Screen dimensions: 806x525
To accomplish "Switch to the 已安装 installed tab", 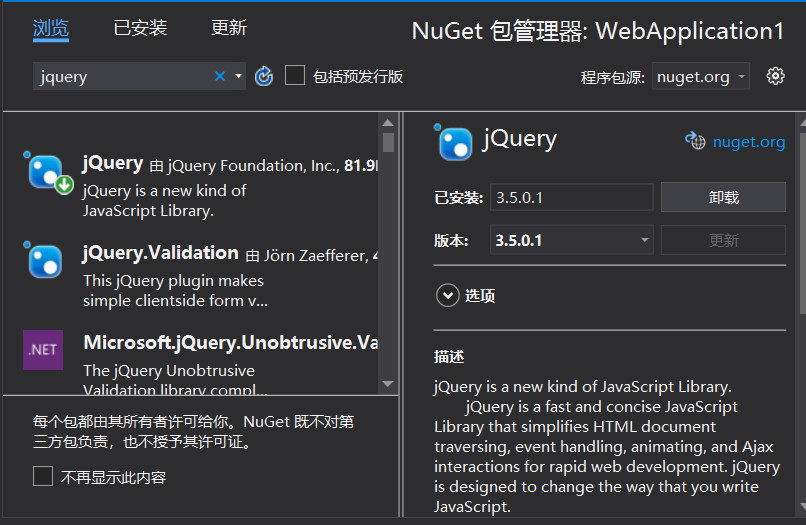I will [x=140, y=28].
